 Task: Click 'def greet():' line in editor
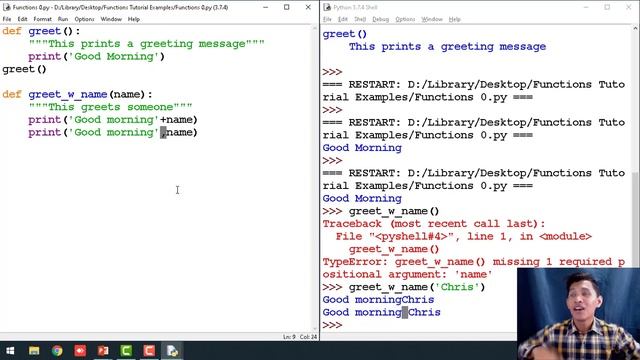click(41, 31)
